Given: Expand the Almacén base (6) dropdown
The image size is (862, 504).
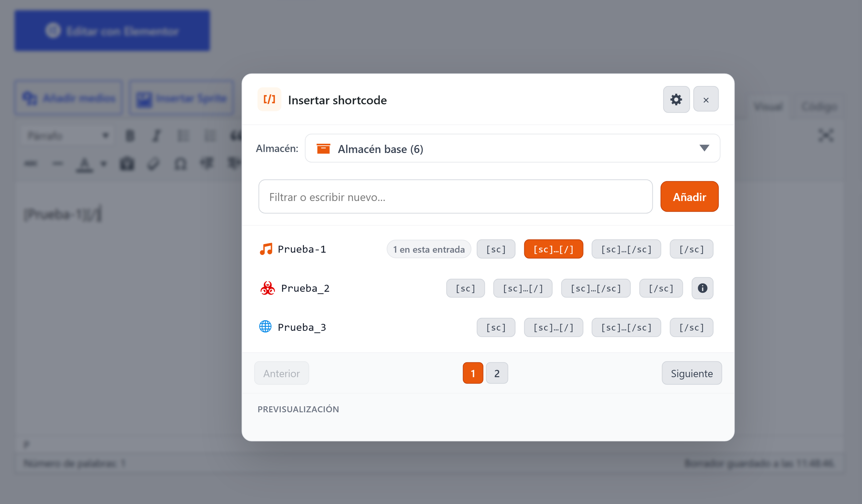Looking at the screenshot, I should click(x=512, y=148).
